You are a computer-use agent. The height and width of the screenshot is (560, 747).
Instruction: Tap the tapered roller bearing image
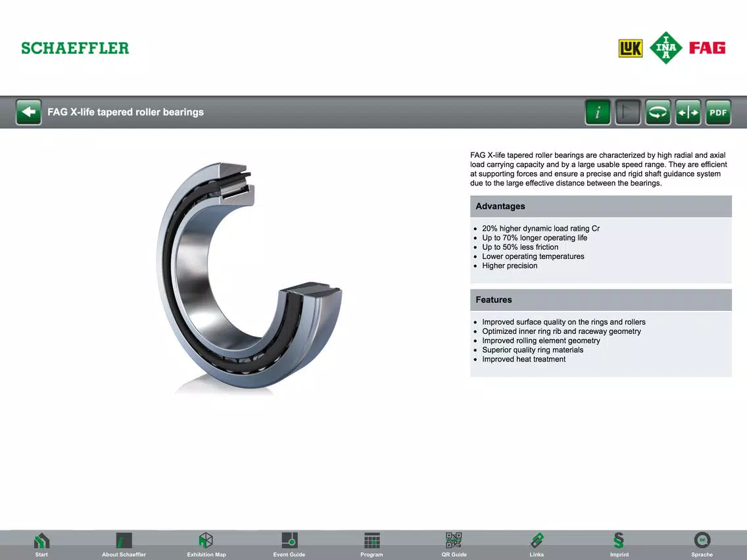249,276
